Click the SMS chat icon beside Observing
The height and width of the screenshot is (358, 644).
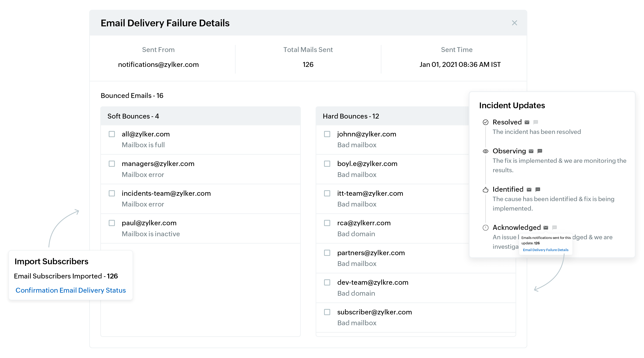540,151
